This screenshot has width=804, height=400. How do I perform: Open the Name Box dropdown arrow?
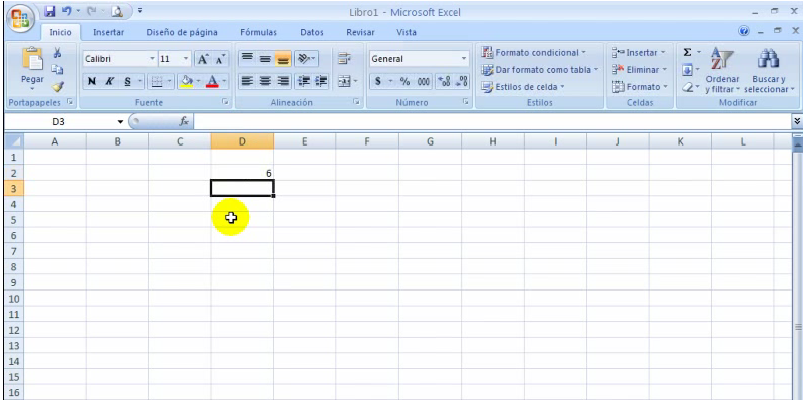(x=120, y=121)
